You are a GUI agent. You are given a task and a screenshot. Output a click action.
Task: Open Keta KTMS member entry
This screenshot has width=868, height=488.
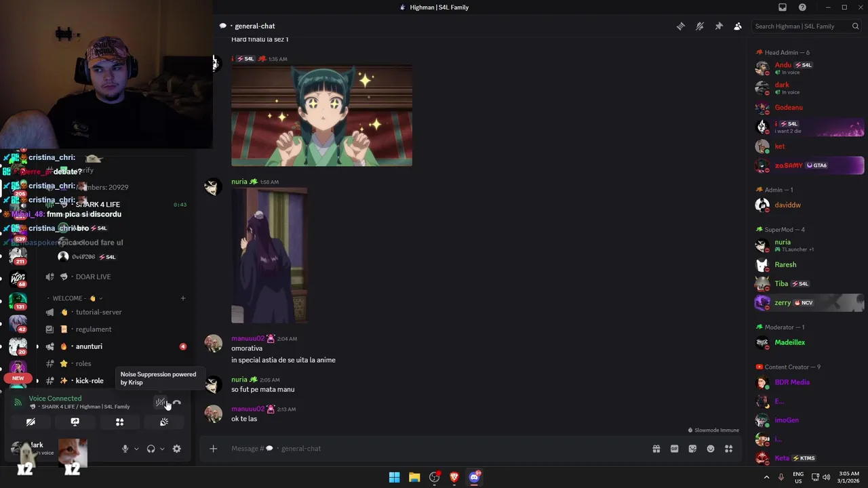pyautogui.click(x=809, y=458)
